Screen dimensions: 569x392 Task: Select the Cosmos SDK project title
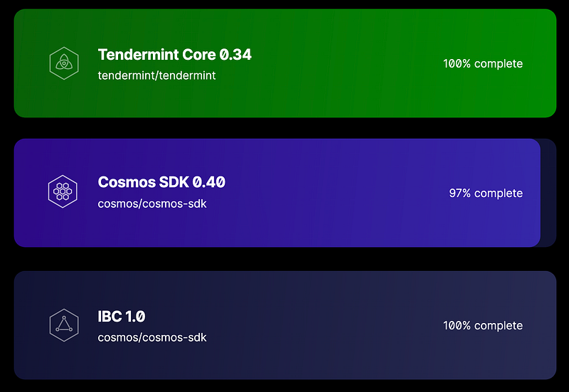click(x=161, y=182)
